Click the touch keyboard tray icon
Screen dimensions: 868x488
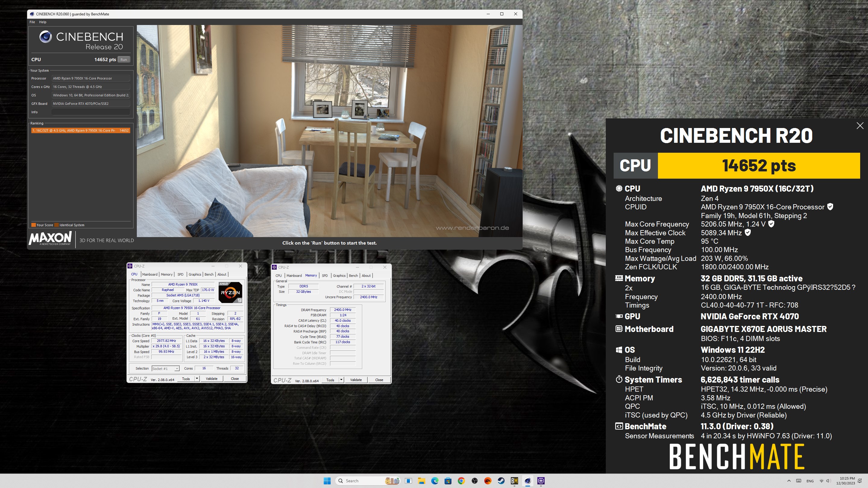799,480
